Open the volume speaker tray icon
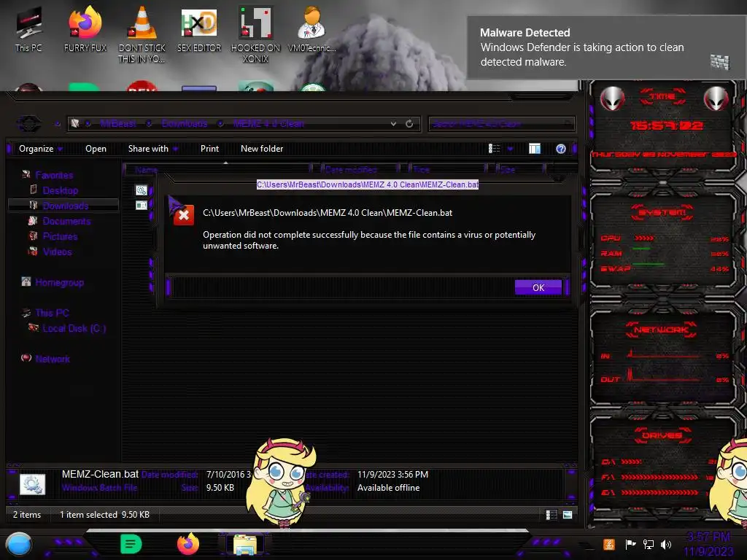747x560 pixels. point(665,544)
